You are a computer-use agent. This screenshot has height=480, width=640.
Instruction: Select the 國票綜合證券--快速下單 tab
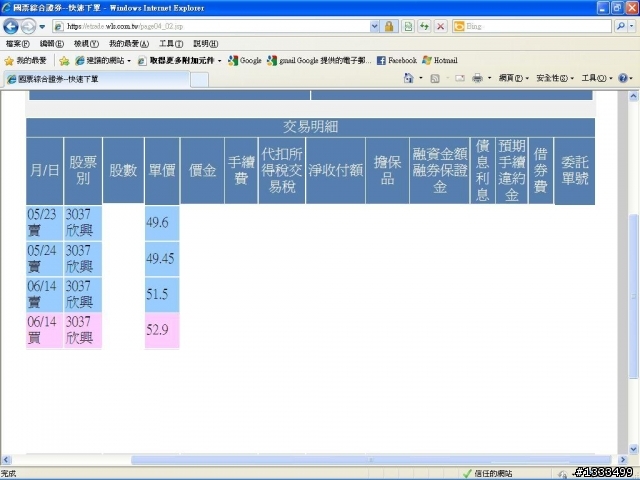(97, 79)
